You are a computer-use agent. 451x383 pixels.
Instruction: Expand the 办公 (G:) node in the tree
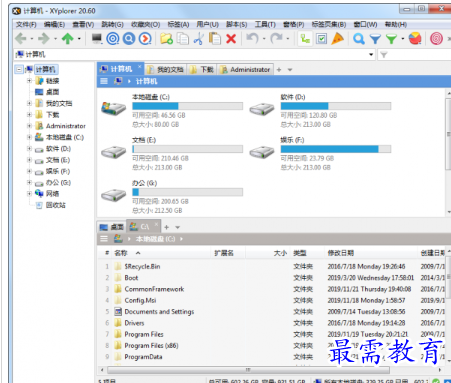[29, 182]
